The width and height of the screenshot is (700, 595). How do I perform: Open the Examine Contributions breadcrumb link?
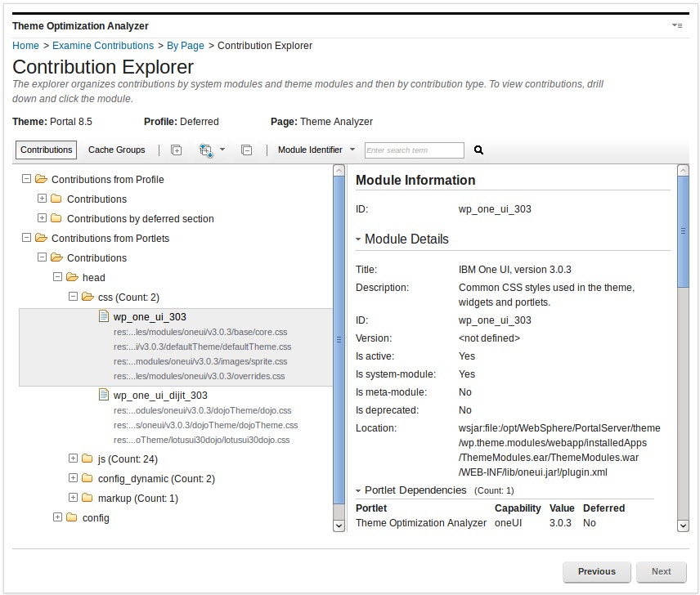tap(103, 46)
